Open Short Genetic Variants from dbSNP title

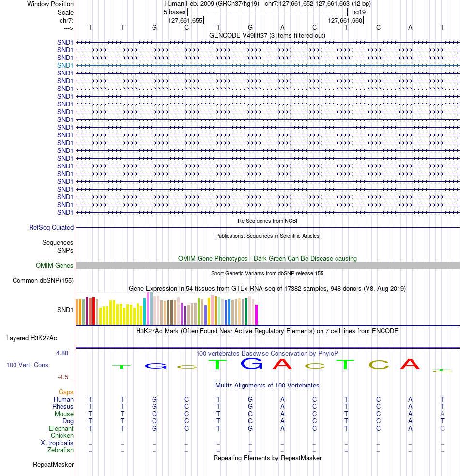click(267, 273)
